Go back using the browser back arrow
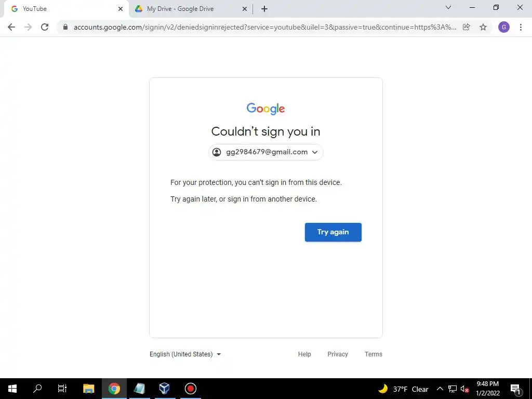The image size is (532, 399). click(x=11, y=27)
